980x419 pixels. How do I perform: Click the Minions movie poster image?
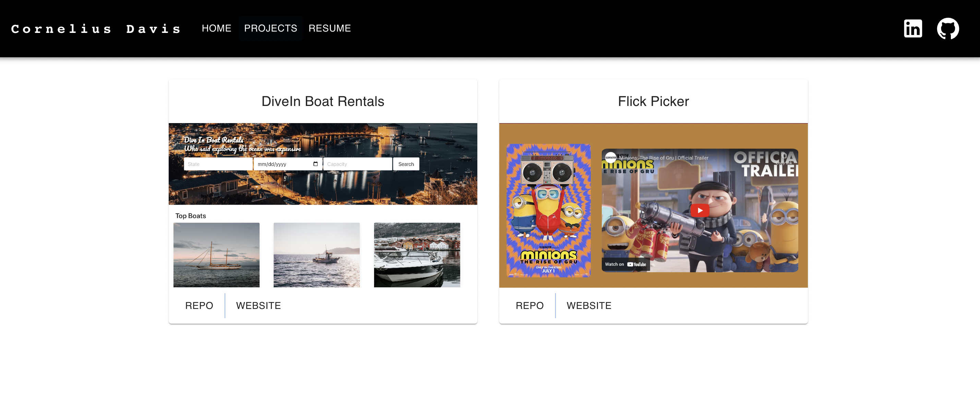pyautogui.click(x=548, y=211)
